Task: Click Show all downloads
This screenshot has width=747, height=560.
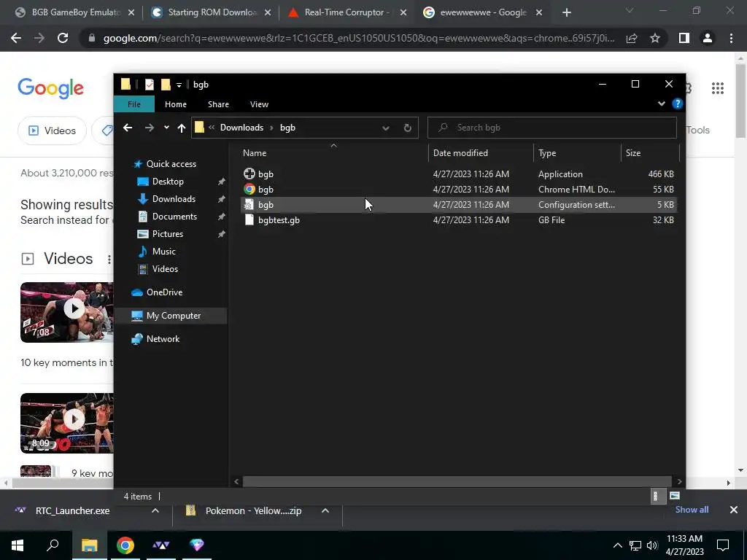Action: coord(692,510)
